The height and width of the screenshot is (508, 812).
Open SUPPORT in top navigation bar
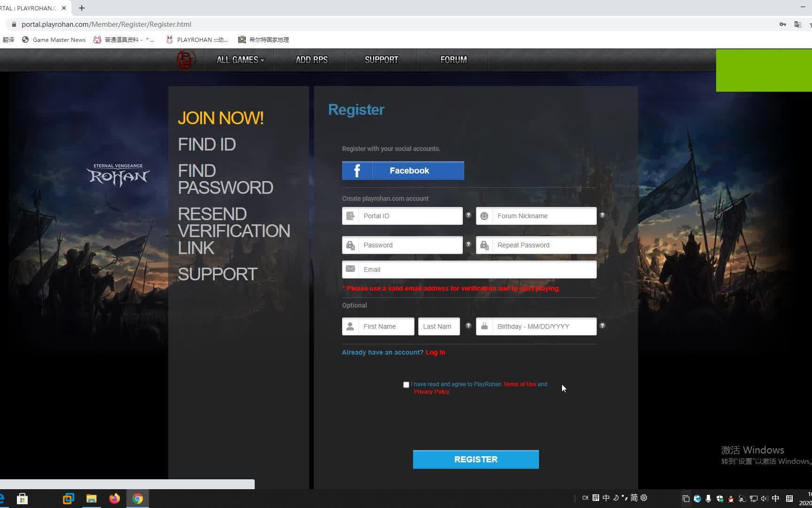pyautogui.click(x=381, y=60)
